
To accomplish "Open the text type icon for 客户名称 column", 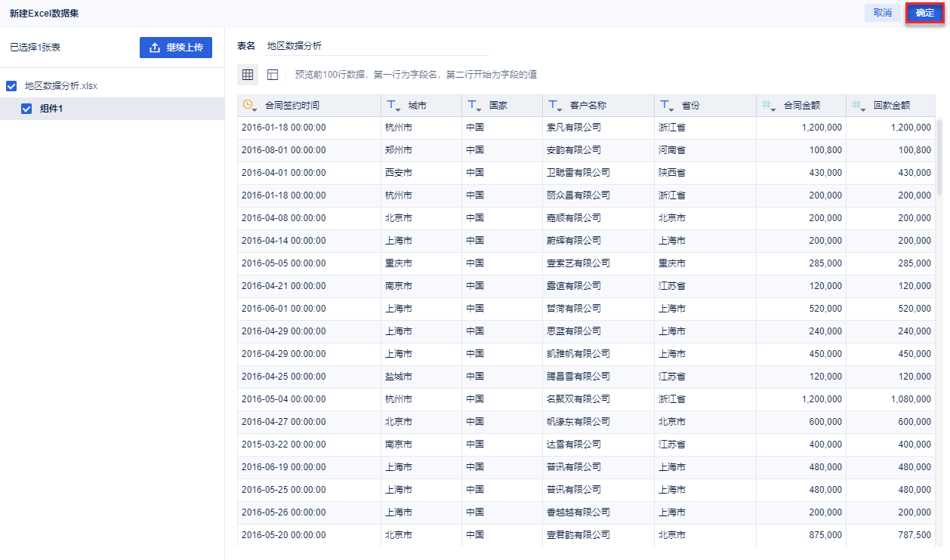I will pyautogui.click(x=555, y=106).
